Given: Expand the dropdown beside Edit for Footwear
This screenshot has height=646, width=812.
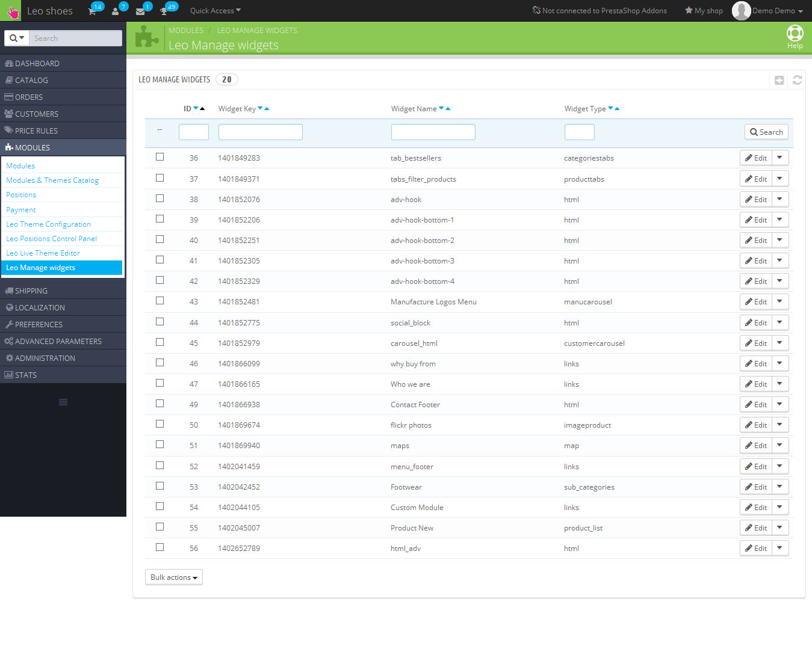Looking at the screenshot, I should (780, 487).
